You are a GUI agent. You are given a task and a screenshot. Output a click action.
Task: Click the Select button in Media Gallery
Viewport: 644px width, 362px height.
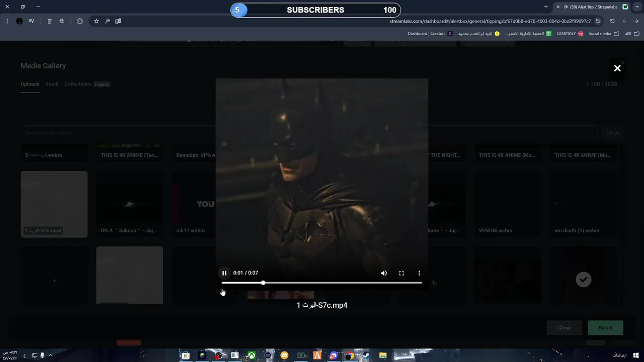[x=605, y=328]
